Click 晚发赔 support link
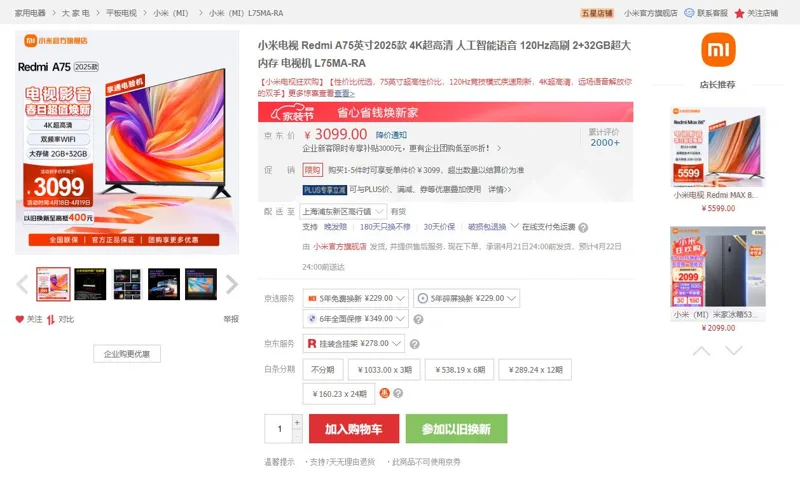This screenshot has height=477, width=800. coord(335,227)
